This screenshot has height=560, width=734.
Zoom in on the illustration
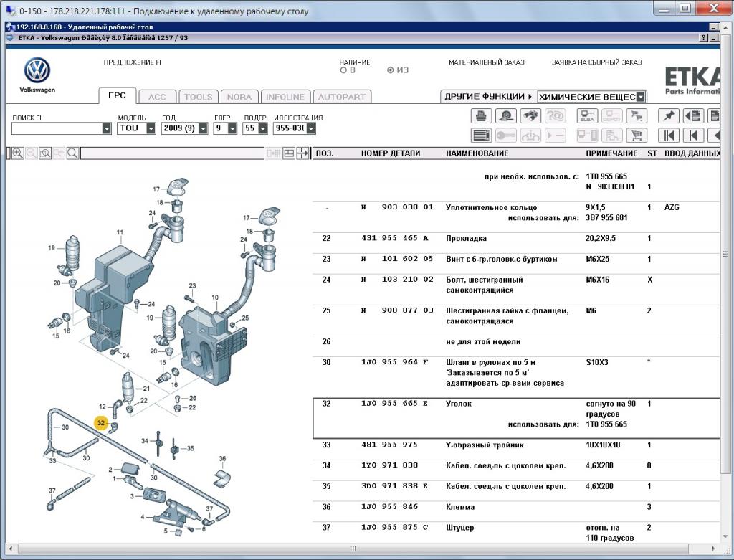tap(18, 153)
